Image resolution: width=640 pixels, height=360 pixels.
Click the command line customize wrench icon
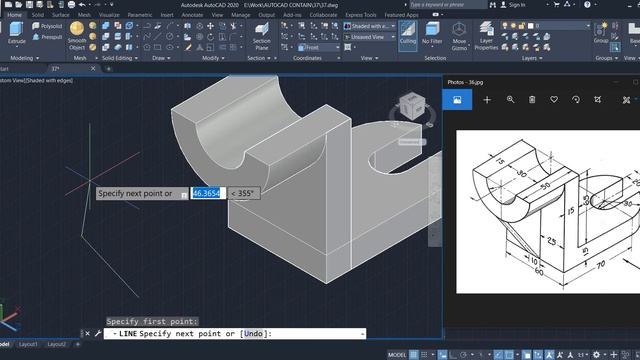pyautogui.click(x=98, y=333)
